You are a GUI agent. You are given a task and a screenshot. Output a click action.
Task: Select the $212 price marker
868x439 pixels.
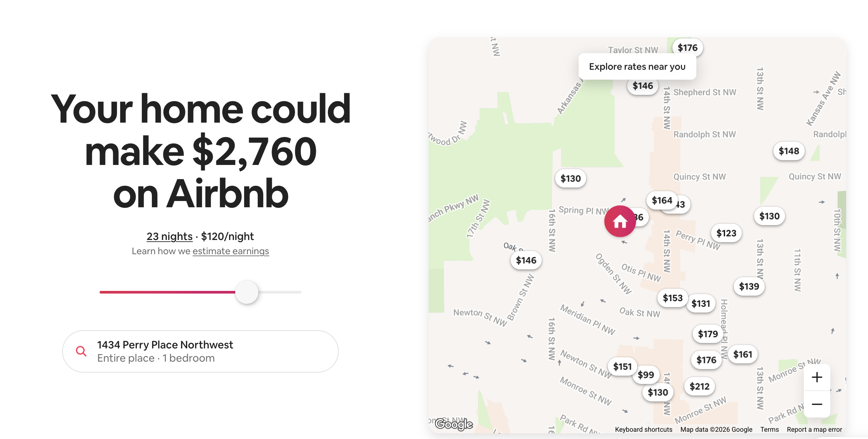[x=700, y=386]
